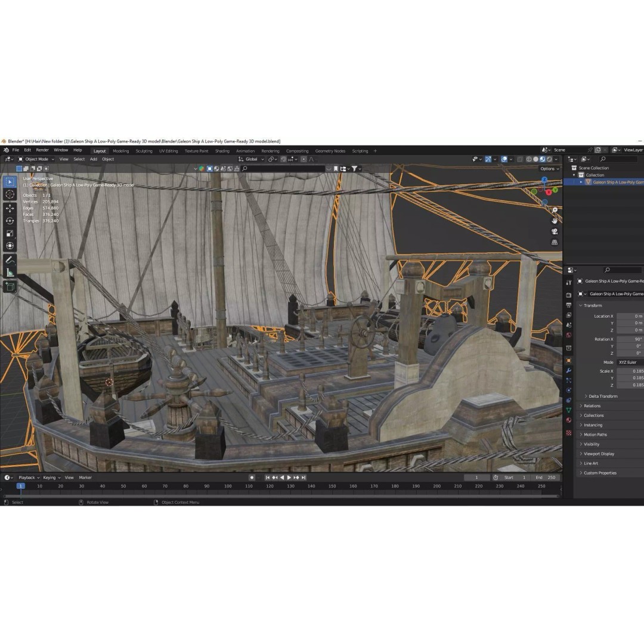Toggle viewport overlays display
The width and height of the screenshot is (644, 644).
[504, 159]
